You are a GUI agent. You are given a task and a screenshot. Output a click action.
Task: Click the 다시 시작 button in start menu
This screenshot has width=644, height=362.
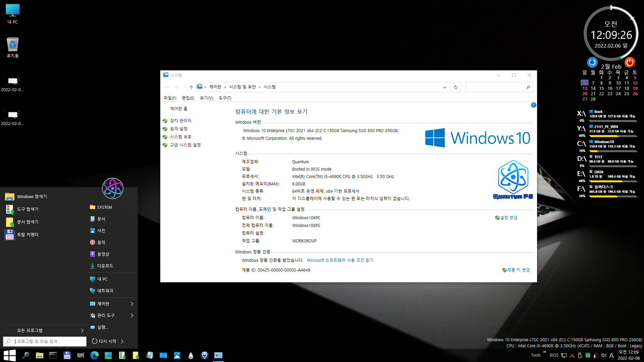(104, 342)
